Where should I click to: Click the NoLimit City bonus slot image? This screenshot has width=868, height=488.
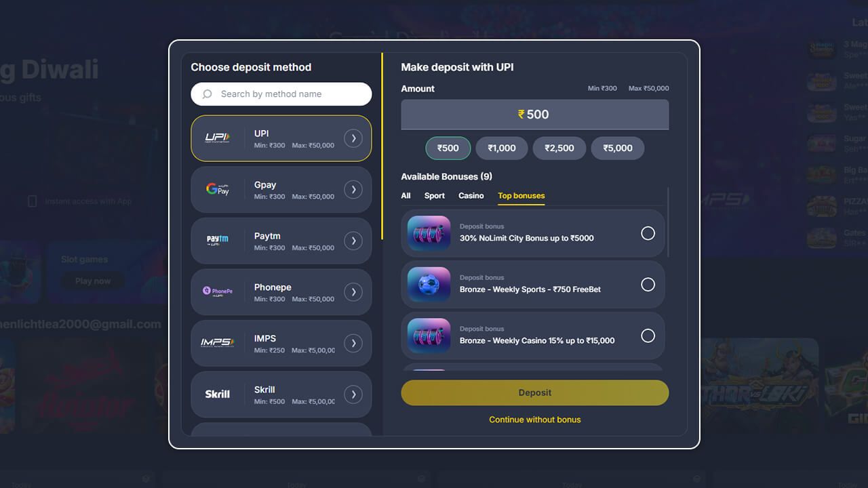pos(429,233)
